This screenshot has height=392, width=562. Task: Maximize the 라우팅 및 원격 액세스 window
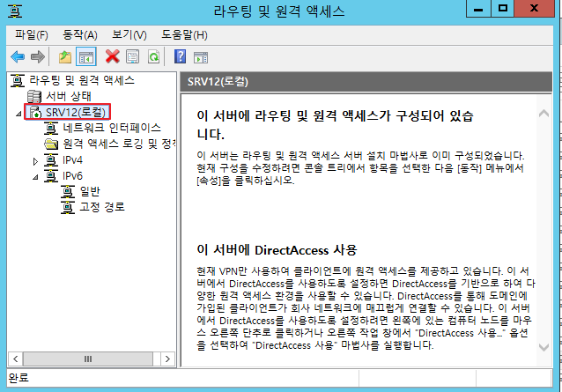click(502, 9)
